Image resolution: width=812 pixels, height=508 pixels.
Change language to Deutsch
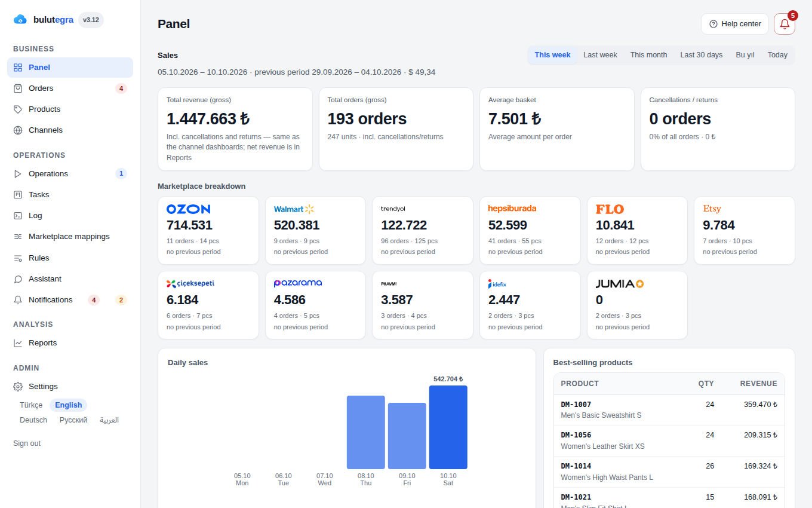click(x=33, y=420)
